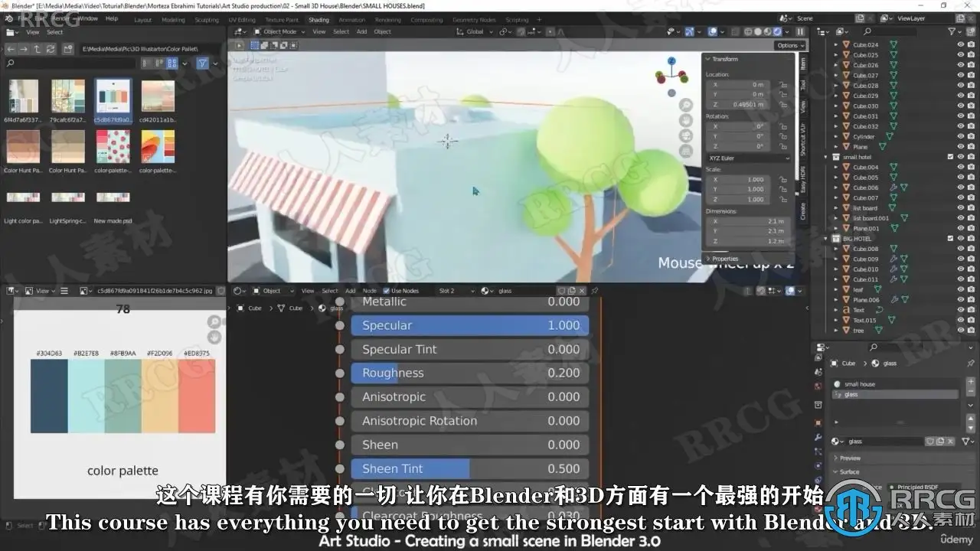Toggle X-ray view in viewport header
The height and width of the screenshot is (551, 980).
point(735,31)
